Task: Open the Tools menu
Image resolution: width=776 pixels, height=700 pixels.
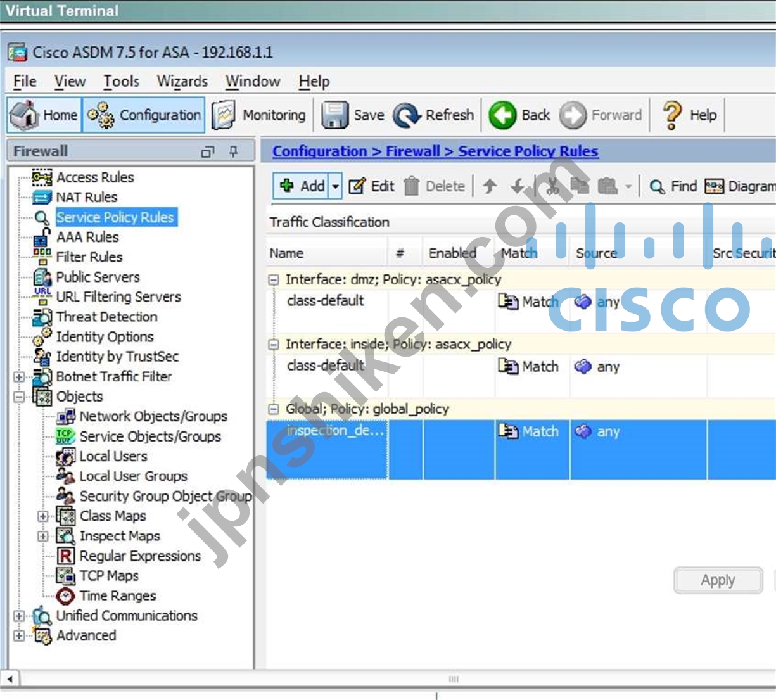Action: click(121, 82)
